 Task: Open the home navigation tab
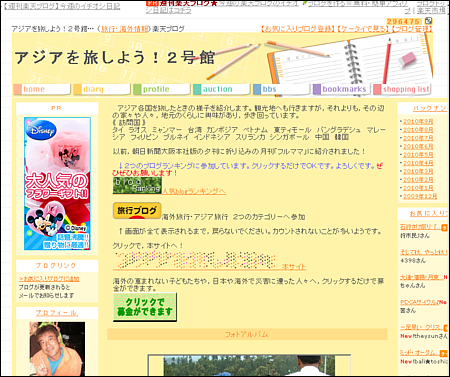[42, 89]
